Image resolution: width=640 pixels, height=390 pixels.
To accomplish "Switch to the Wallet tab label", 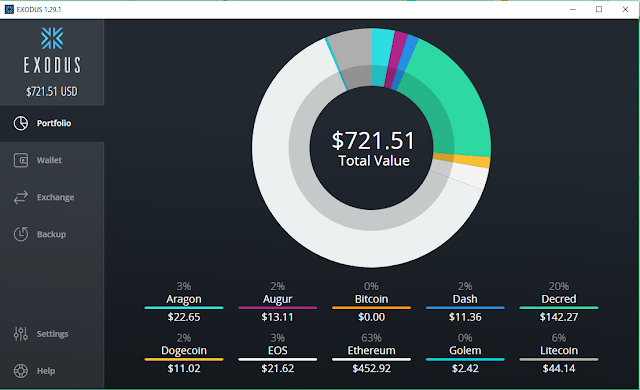I will (x=49, y=160).
